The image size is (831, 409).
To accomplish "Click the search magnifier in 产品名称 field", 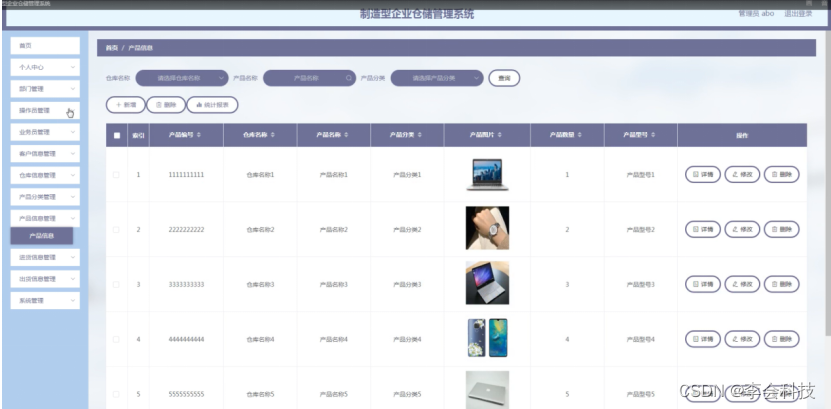I will [x=349, y=78].
